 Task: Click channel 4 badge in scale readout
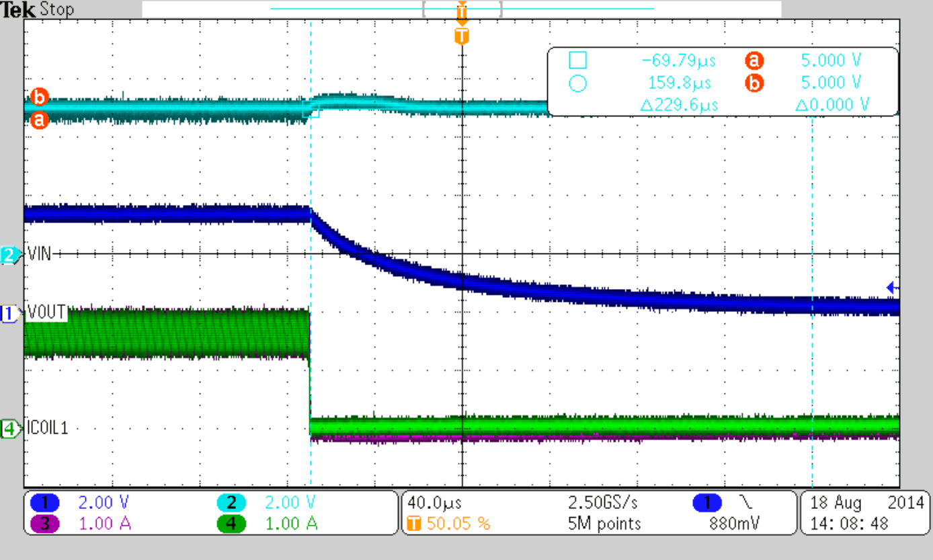click(x=232, y=524)
